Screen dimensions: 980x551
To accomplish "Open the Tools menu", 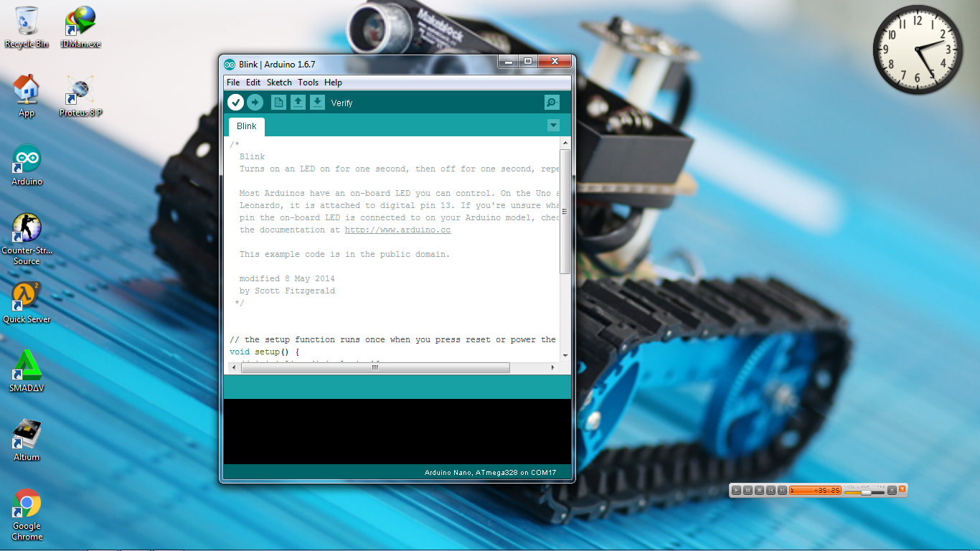I will point(308,82).
